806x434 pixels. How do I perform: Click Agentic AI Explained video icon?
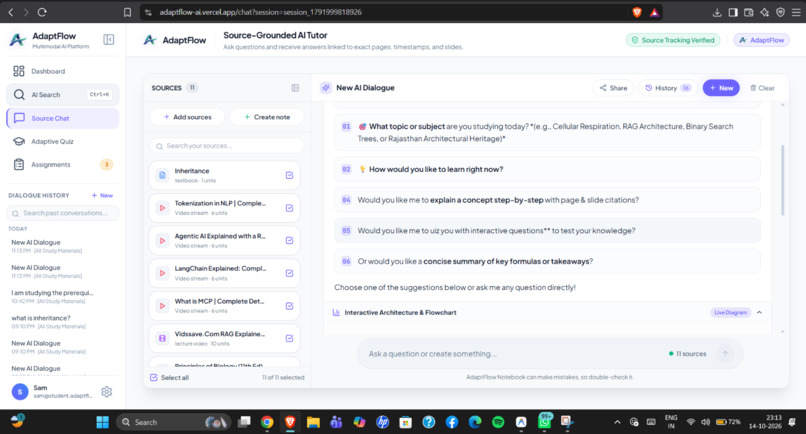(x=162, y=241)
